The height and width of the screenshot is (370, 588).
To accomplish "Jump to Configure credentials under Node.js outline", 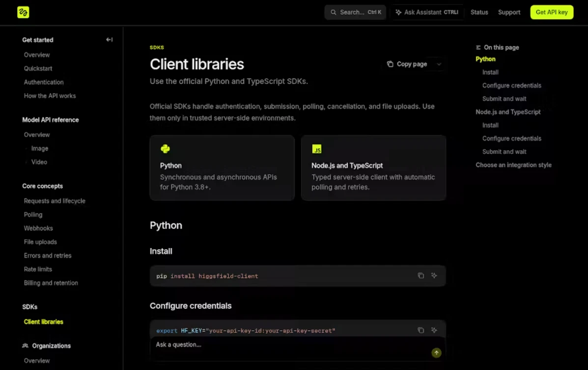I will pyautogui.click(x=511, y=139).
